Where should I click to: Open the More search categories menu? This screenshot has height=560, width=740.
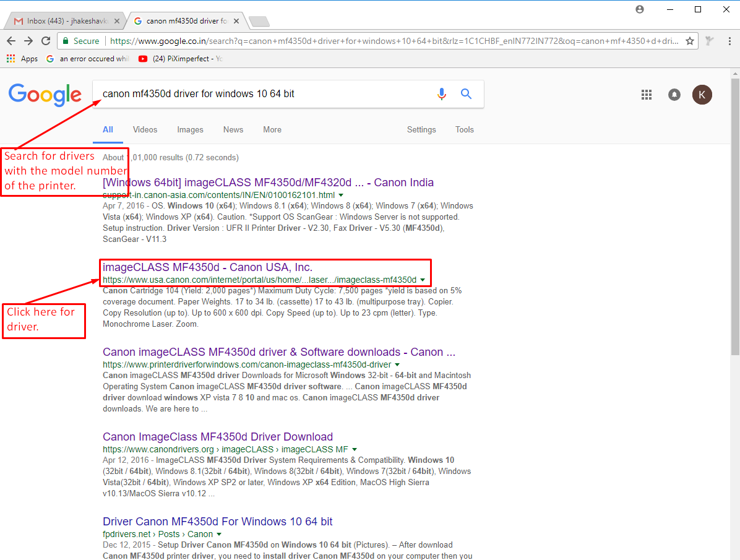click(x=272, y=130)
